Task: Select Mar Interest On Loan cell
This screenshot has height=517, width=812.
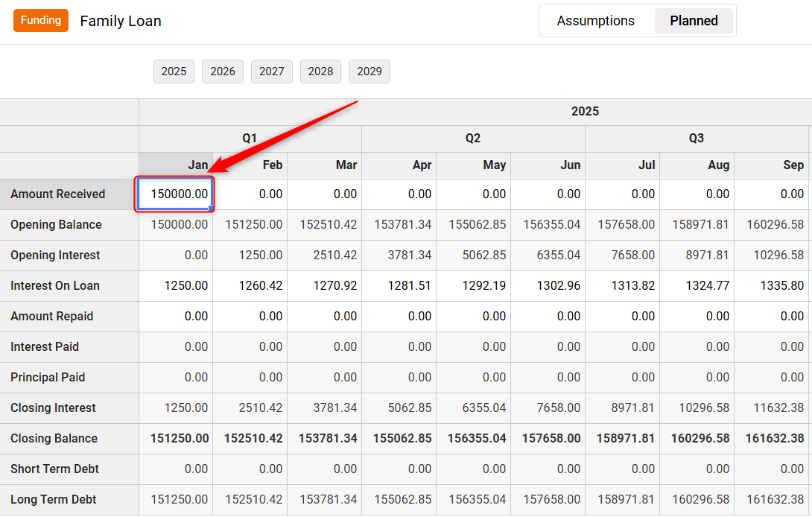Action: (325, 286)
